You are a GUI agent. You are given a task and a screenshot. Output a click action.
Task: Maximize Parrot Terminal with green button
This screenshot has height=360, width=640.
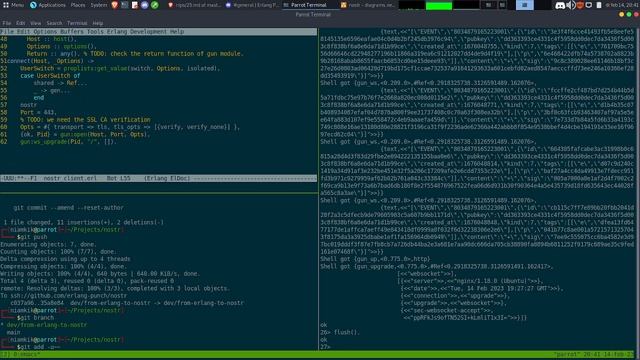tap(629, 14)
